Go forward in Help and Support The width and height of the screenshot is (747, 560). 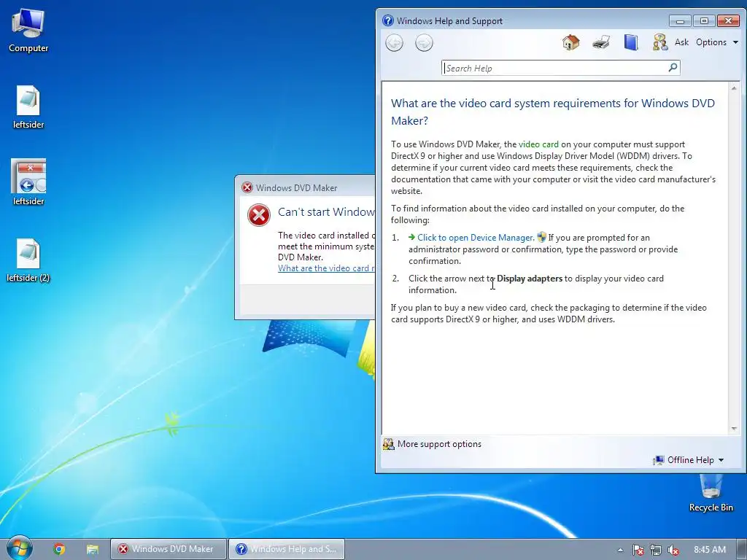(424, 43)
